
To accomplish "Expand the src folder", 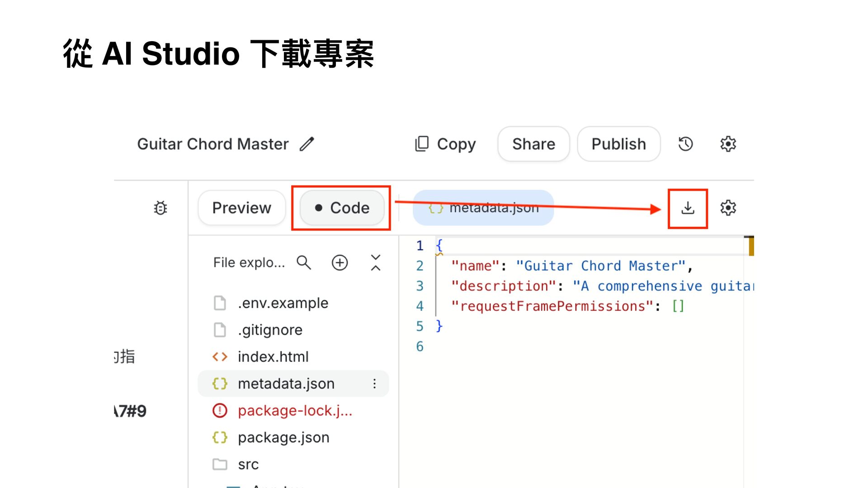I will pos(248,465).
